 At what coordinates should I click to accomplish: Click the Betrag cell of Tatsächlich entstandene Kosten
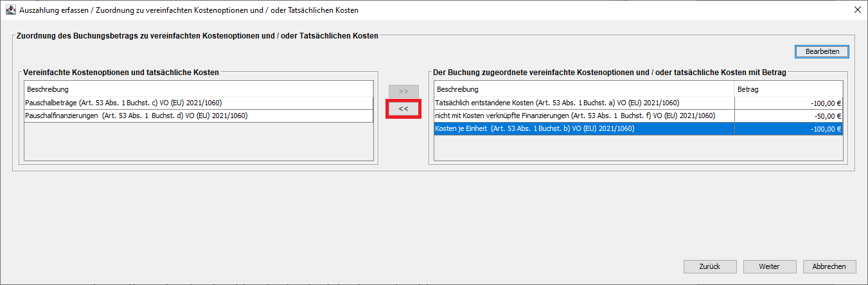tap(788, 103)
